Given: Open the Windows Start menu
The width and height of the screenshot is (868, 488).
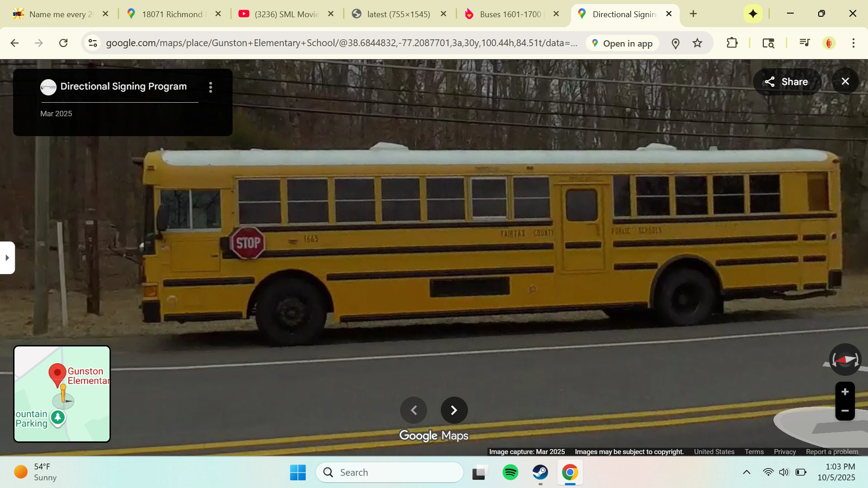Looking at the screenshot, I should point(298,473).
